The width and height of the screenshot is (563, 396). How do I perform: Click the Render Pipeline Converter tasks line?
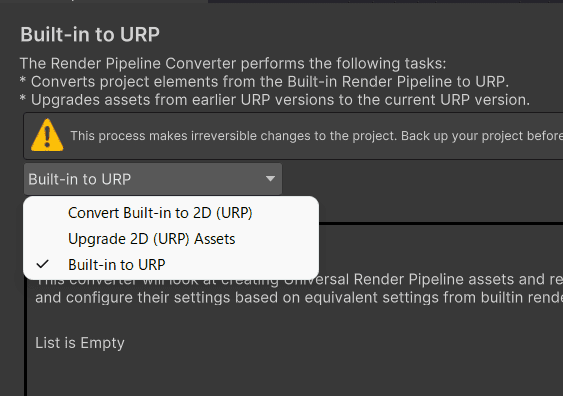[x=233, y=64]
